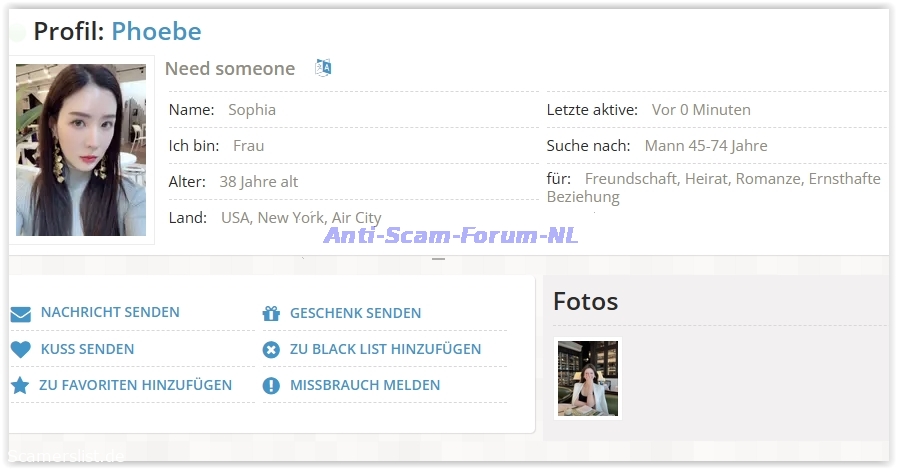Open the Geschenk senden text link
This screenshot has height=469, width=897.
355,313
